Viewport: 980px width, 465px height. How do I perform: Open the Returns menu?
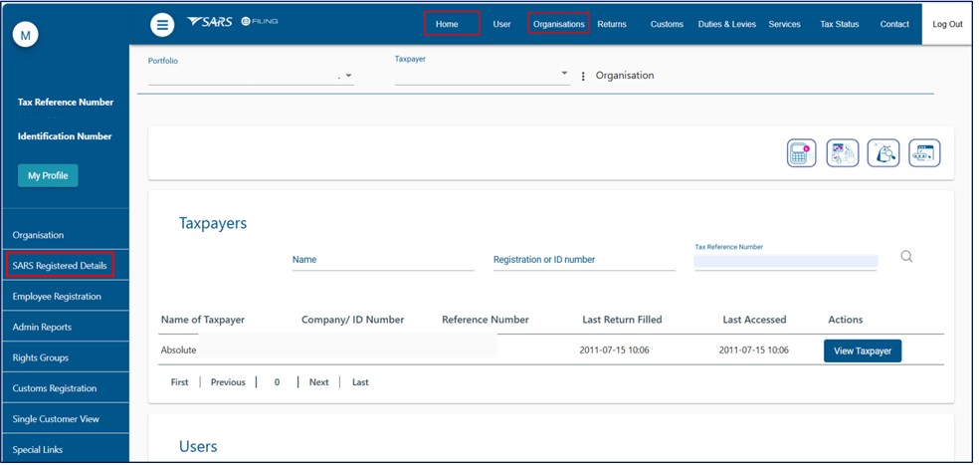[x=612, y=24]
